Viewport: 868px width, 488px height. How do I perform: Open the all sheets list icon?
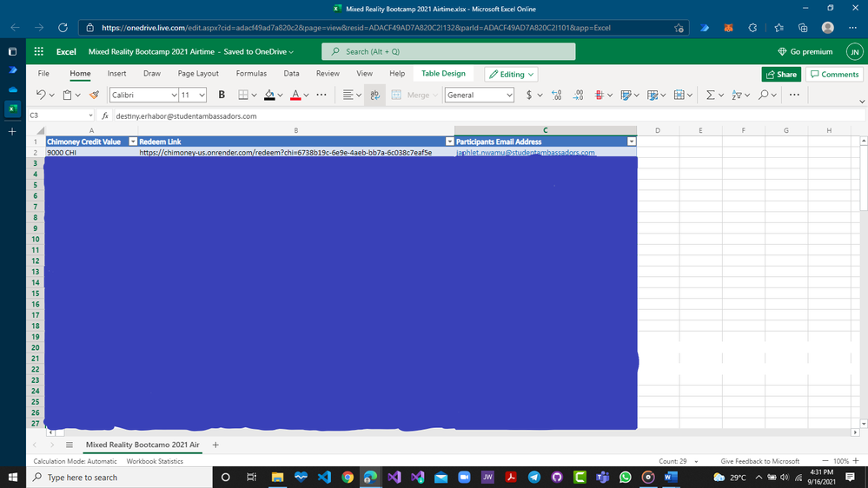tap(70, 445)
